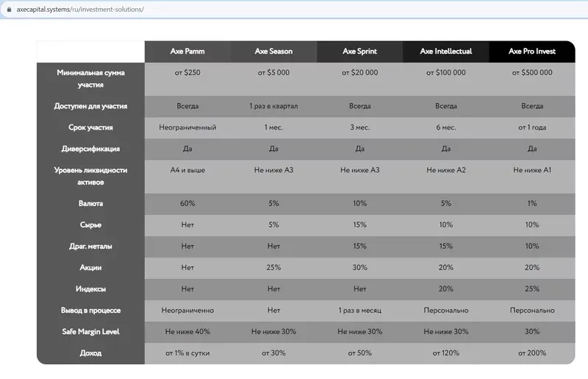Click the Safe Margin Level row label
The image size is (588, 379).
[x=90, y=332]
